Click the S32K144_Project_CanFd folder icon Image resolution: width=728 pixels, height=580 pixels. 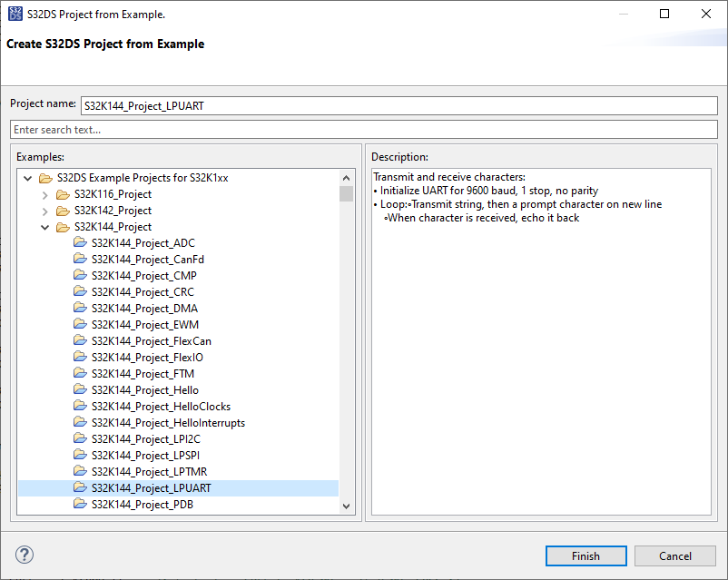click(80, 260)
